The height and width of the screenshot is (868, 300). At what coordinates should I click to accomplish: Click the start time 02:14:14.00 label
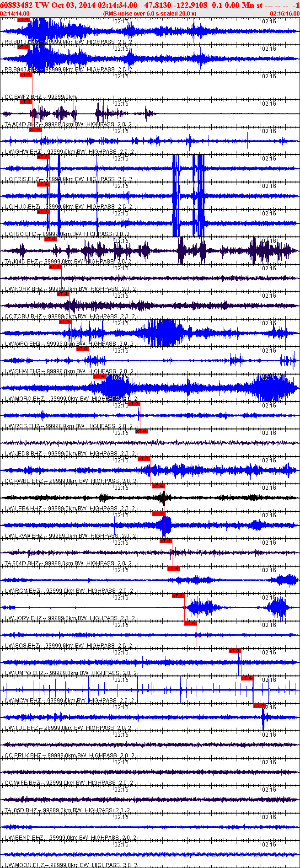tap(15, 14)
